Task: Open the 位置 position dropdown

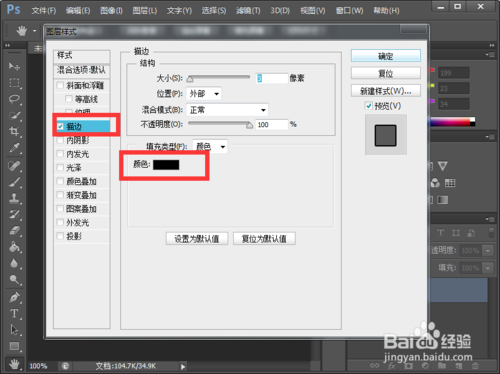Action: tap(204, 94)
